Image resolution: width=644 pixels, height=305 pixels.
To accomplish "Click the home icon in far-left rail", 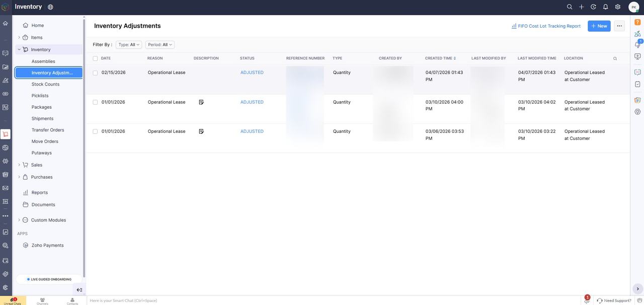I will point(6,23).
